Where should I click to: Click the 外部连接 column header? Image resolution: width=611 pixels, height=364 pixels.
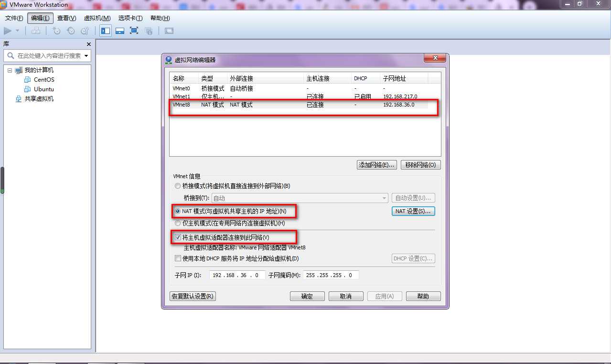266,78
